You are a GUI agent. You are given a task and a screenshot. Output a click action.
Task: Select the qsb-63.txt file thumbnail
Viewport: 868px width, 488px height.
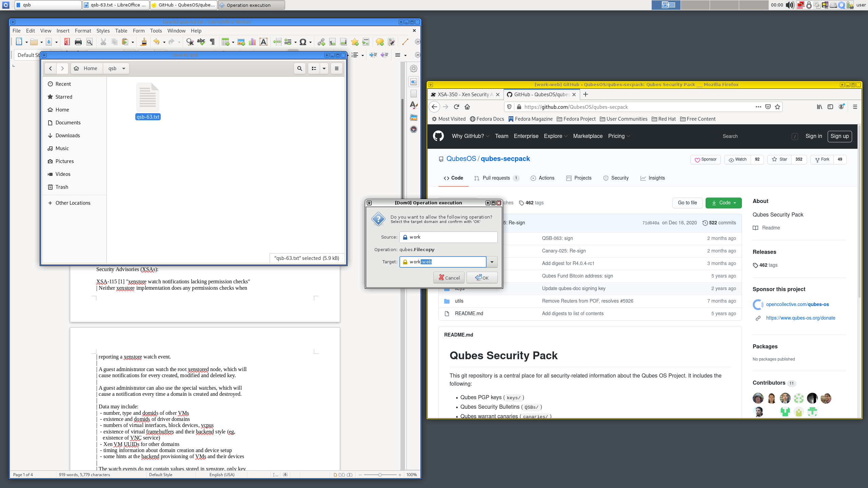(x=147, y=98)
